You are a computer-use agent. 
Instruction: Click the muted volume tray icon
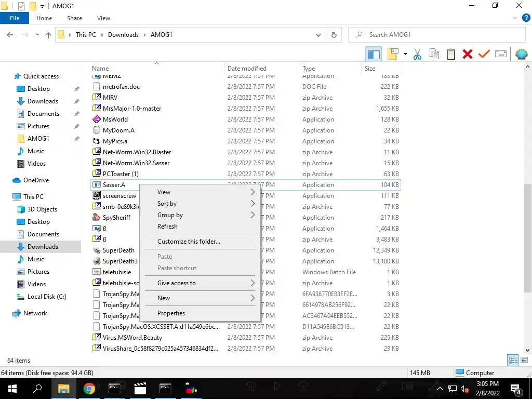pyautogui.click(x=464, y=389)
